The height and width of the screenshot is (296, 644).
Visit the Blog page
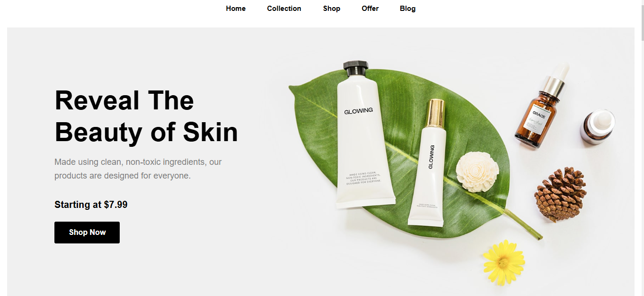pyautogui.click(x=407, y=9)
